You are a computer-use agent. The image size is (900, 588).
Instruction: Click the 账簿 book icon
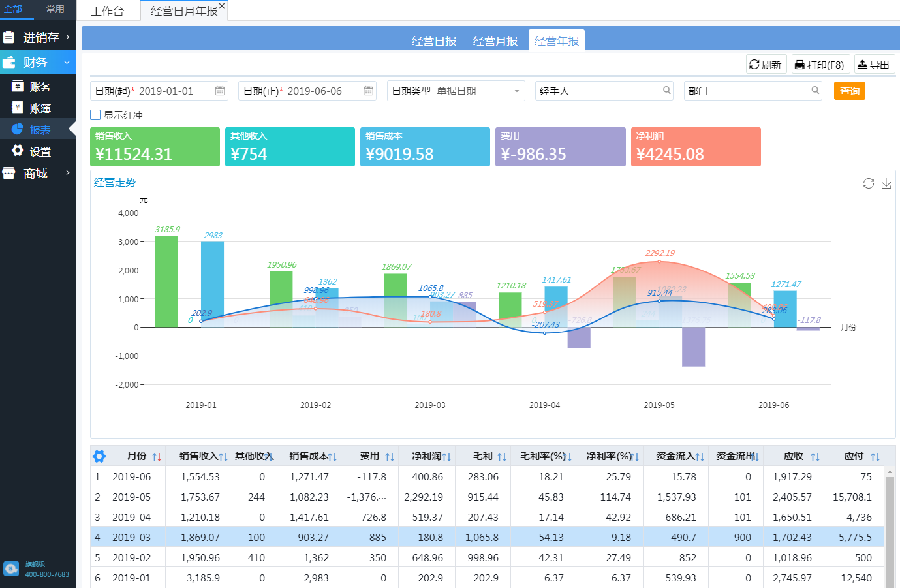click(x=18, y=108)
